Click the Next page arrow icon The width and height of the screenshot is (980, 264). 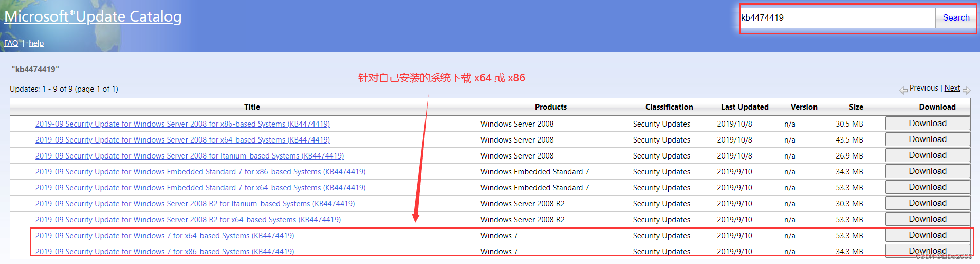click(966, 91)
